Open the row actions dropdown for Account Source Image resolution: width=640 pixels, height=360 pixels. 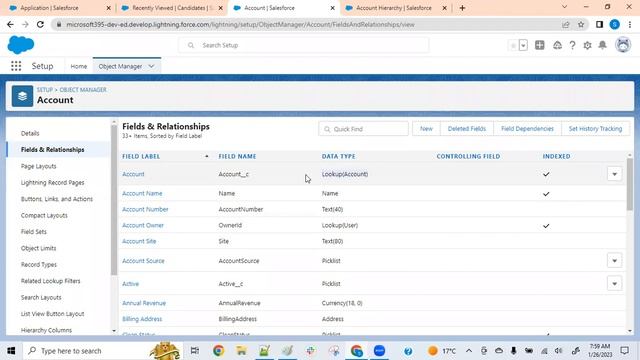[614, 260]
